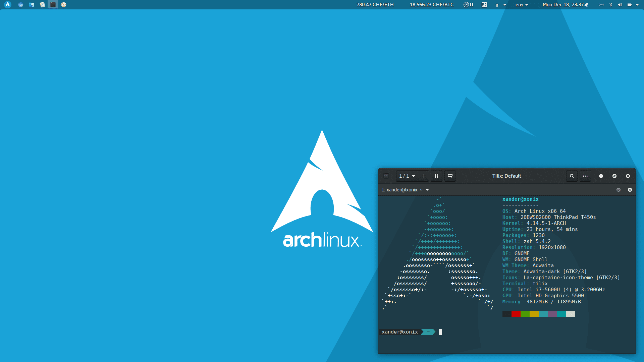
Task: Maximize the Tilix window
Action: point(614,176)
